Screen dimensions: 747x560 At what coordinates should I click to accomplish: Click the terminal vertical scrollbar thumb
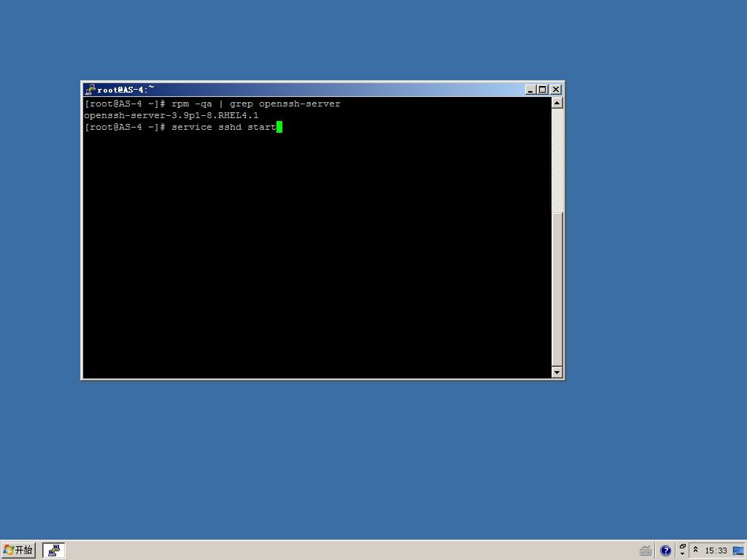(557, 289)
